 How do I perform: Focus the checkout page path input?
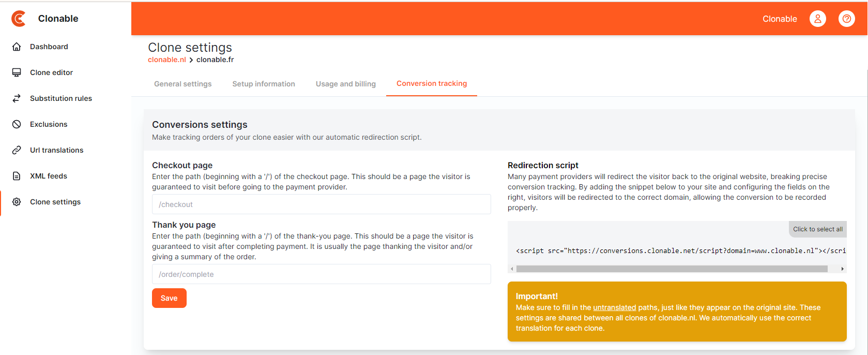pyautogui.click(x=321, y=204)
